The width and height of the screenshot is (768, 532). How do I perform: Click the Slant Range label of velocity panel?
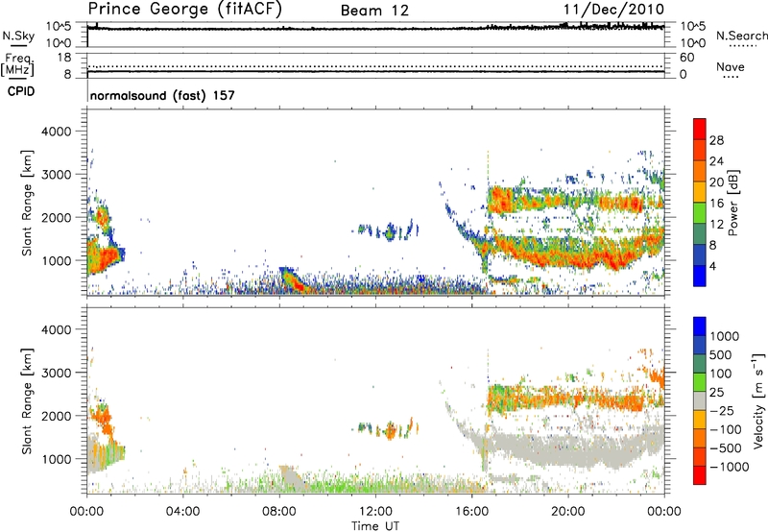pyautogui.click(x=27, y=400)
